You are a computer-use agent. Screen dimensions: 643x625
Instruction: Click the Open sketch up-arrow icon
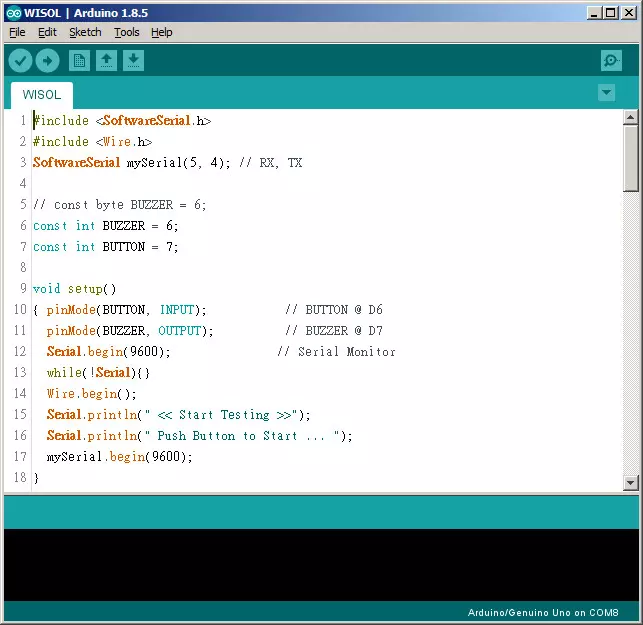click(x=106, y=61)
